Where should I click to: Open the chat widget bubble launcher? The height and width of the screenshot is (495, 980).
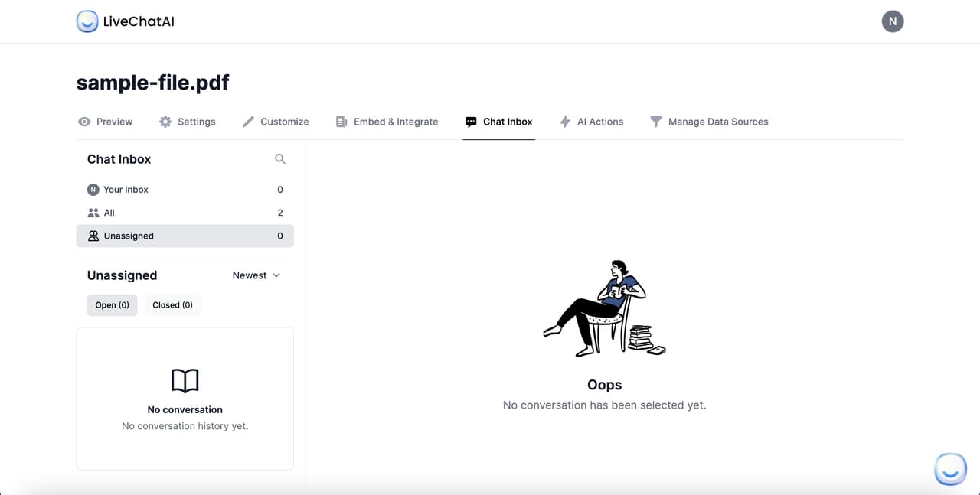[x=950, y=469]
